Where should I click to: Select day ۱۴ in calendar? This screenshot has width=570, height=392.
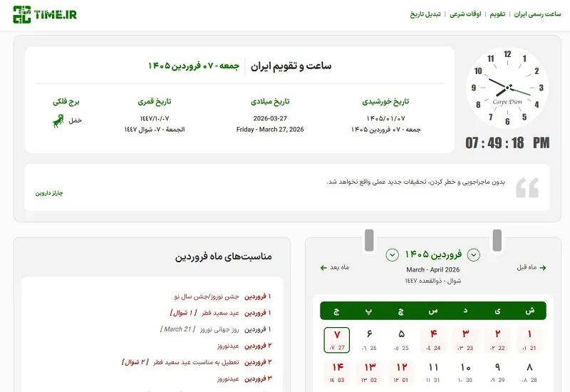tap(336, 372)
